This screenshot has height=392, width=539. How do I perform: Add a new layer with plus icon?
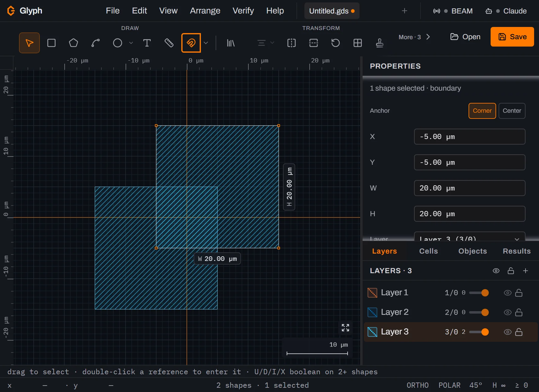(526, 271)
